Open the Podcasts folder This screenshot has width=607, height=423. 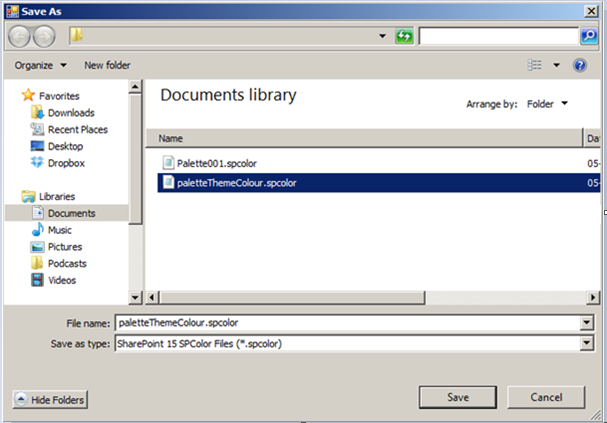click(x=67, y=264)
